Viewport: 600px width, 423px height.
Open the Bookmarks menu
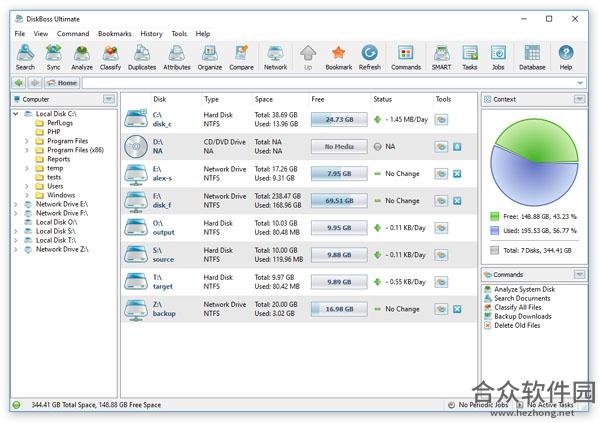tap(114, 34)
